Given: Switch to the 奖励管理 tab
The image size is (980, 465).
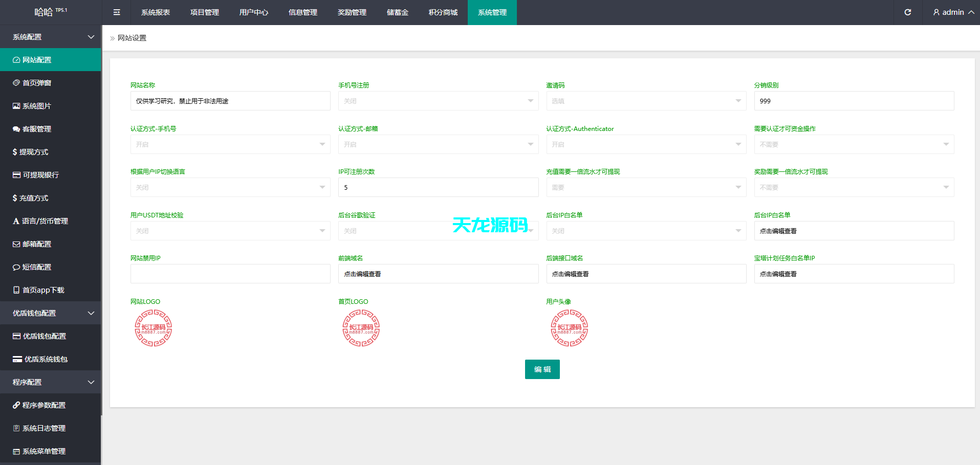Looking at the screenshot, I should (352, 12).
